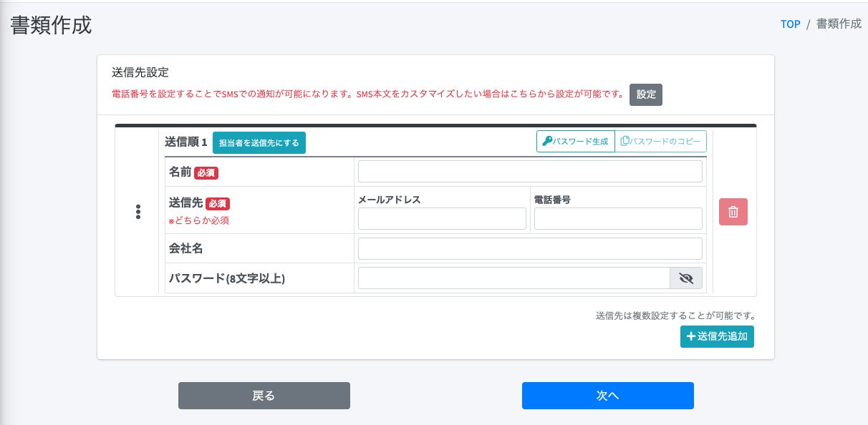Image resolution: width=868 pixels, height=425 pixels.
Task: Open the three-dot handle menu for recipient 1
Action: click(x=138, y=212)
